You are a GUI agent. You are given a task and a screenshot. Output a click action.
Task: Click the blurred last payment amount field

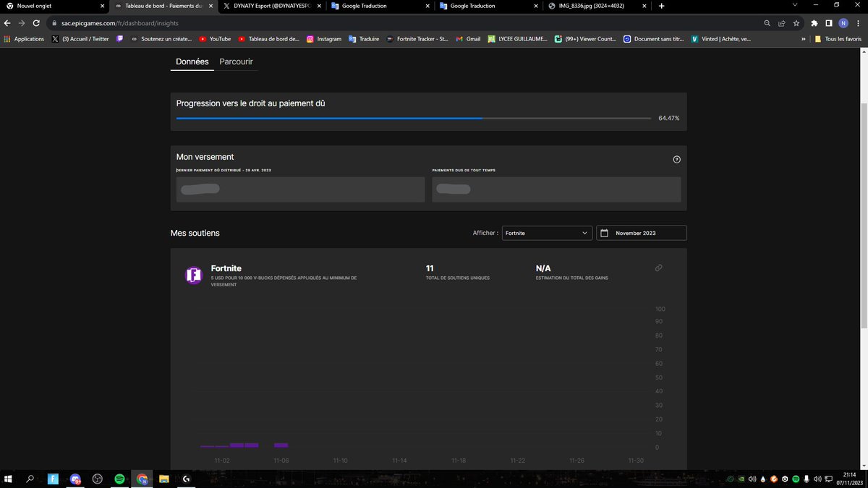pyautogui.click(x=300, y=189)
